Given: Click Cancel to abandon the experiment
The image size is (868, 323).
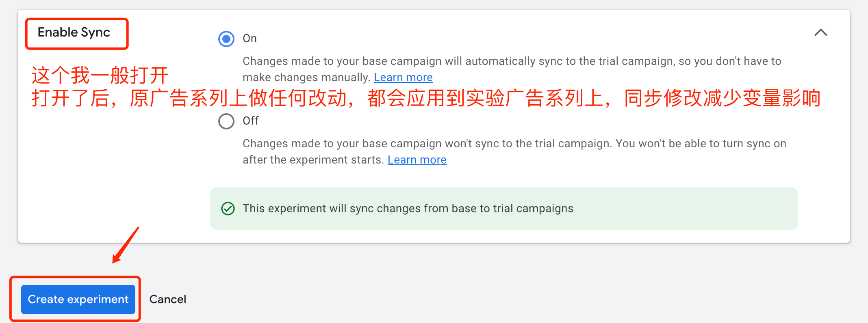Looking at the screenshot, I should [x=167, y=299].
